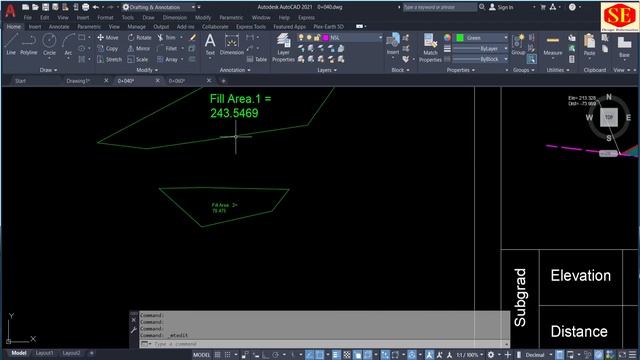This screenshot has height=360, width=640.
Task: Expand the Modify panel
Action: tap(147, 70)
